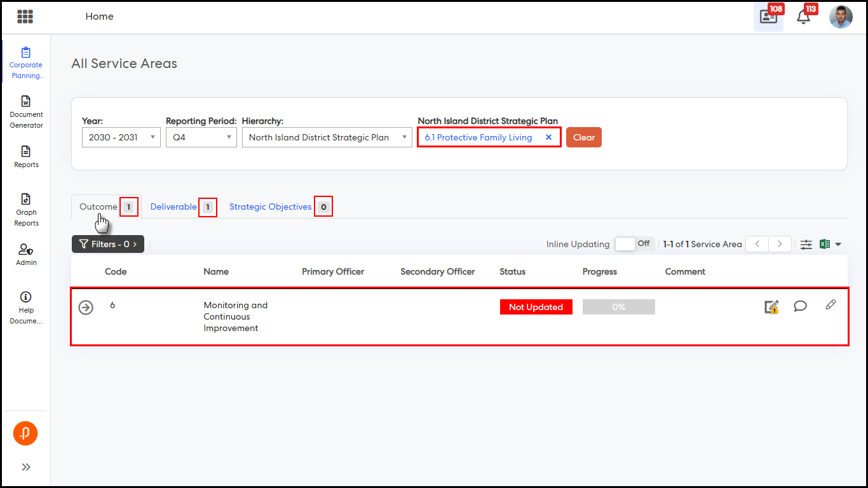Viewport: 868px width, 488px height.
Task: Open the bell notifications icon
Action: (x=803, y=17)
